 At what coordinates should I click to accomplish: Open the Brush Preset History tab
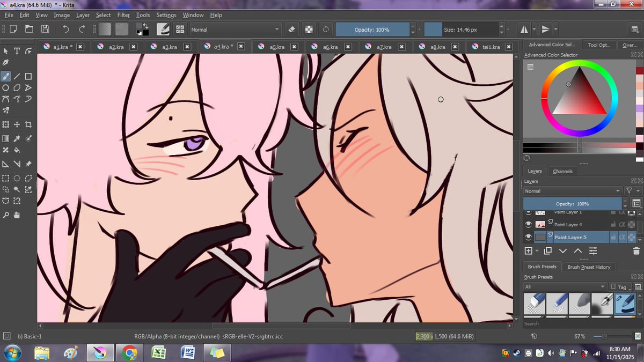589,267
